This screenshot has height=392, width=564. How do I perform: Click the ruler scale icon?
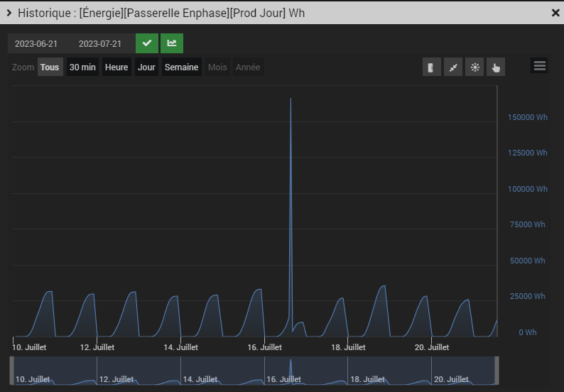[x=431, y=67]
